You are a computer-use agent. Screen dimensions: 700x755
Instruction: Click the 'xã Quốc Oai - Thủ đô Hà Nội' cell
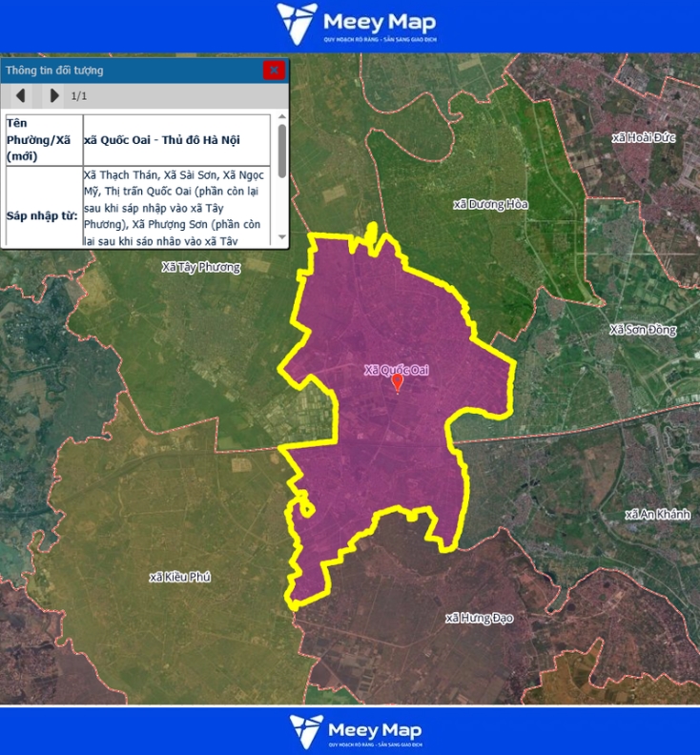[176, 140]
